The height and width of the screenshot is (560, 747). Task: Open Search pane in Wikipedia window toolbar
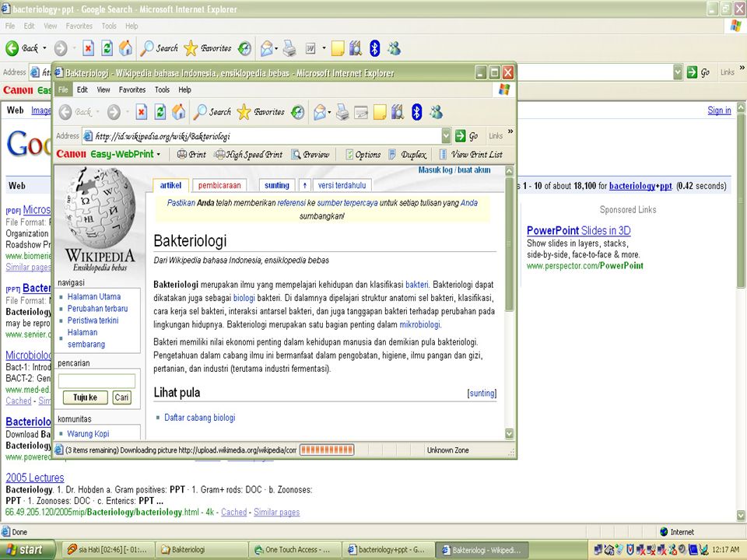coord(212,112)
